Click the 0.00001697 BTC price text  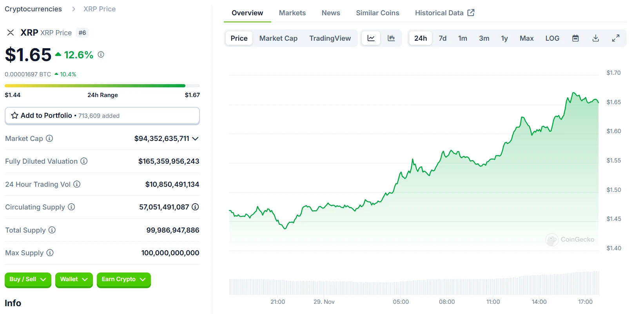pos(28,74)
